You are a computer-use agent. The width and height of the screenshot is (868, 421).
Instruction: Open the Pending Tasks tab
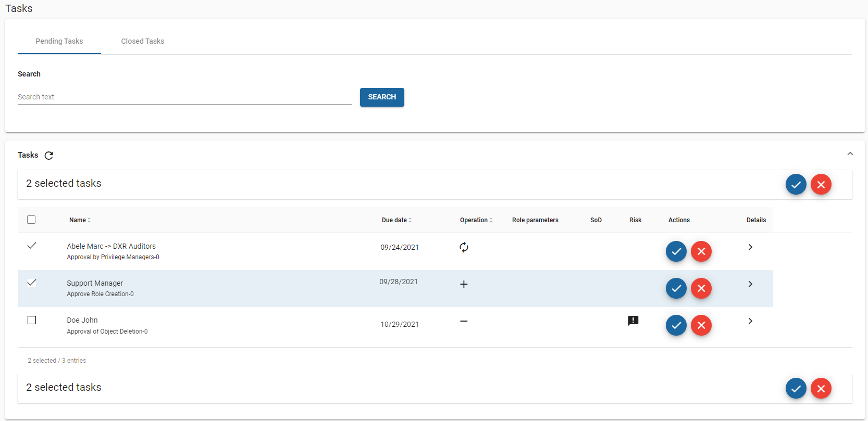tap(59, 41)
